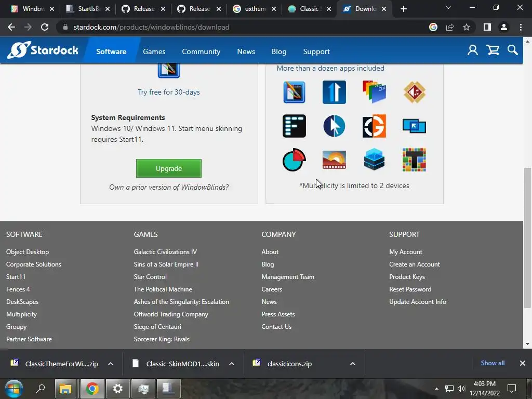
Task: Click the black tiles app icon in the grid
Action: [294, 126]
